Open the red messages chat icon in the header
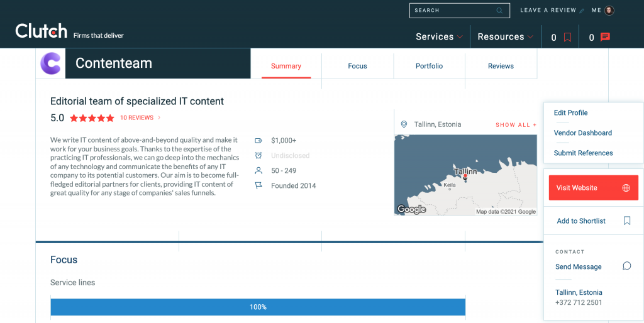This screenshot has width=644, height=323. point(605,37)
